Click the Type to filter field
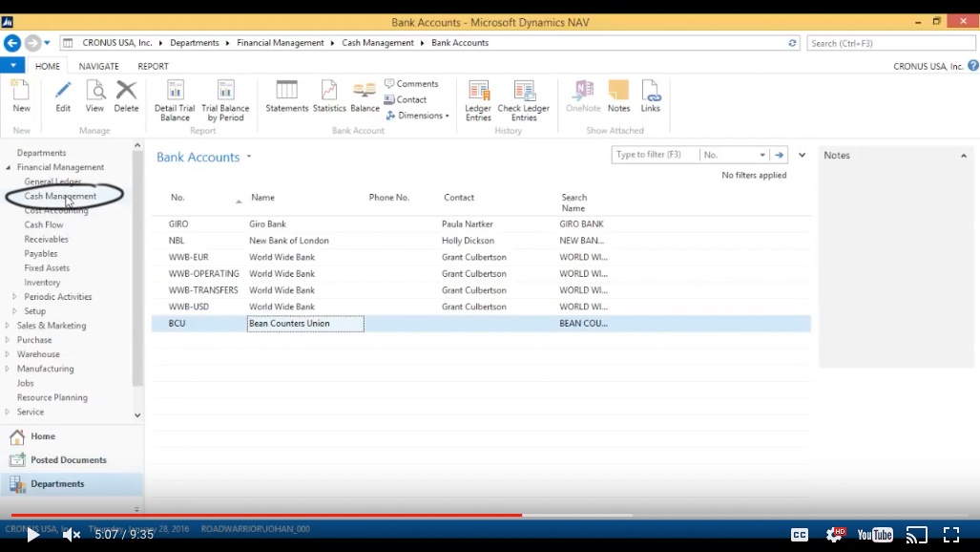 click(x=655, y=155)
